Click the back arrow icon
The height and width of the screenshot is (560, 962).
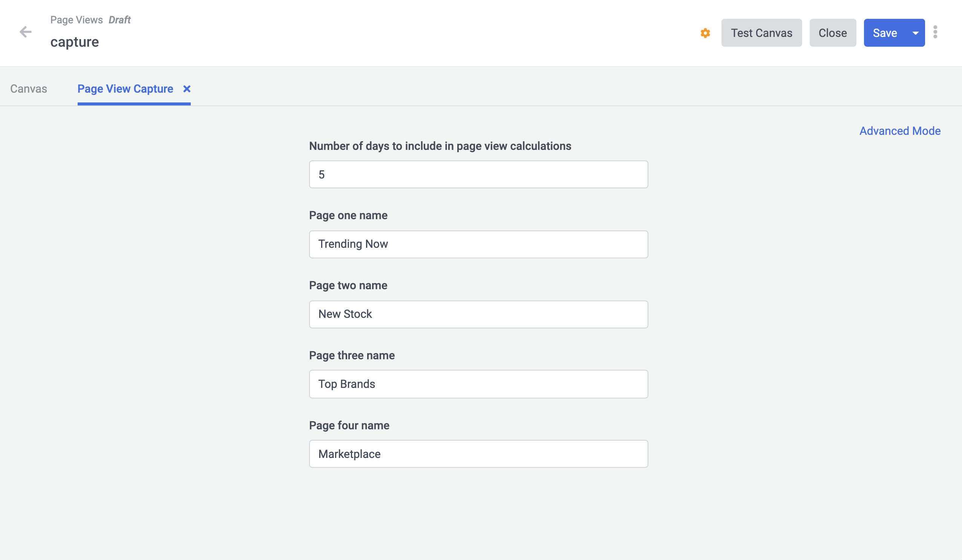(26, 32)
